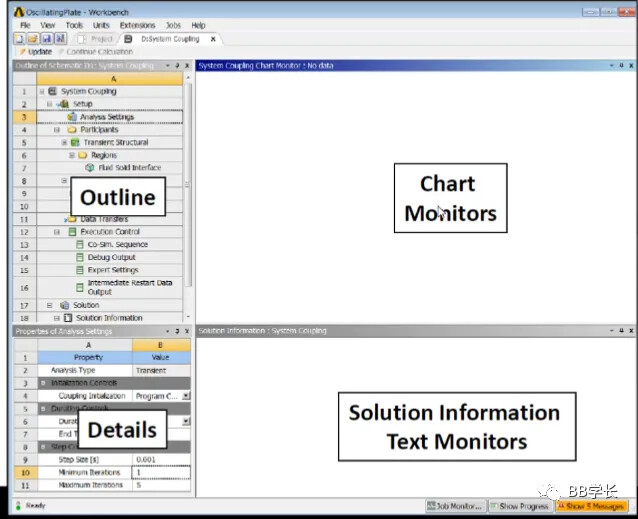
Task: Select Debug Output in outline tree
Action: click(111, 258)
